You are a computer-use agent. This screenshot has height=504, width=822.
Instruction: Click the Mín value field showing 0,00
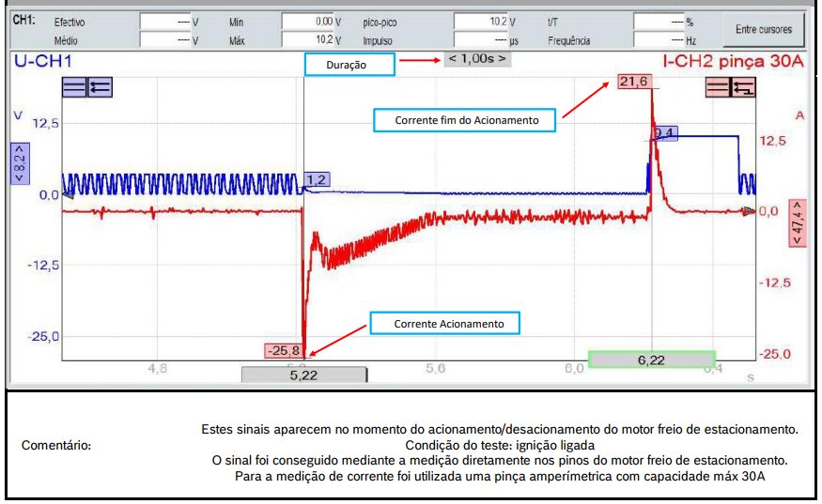[307, 20]
